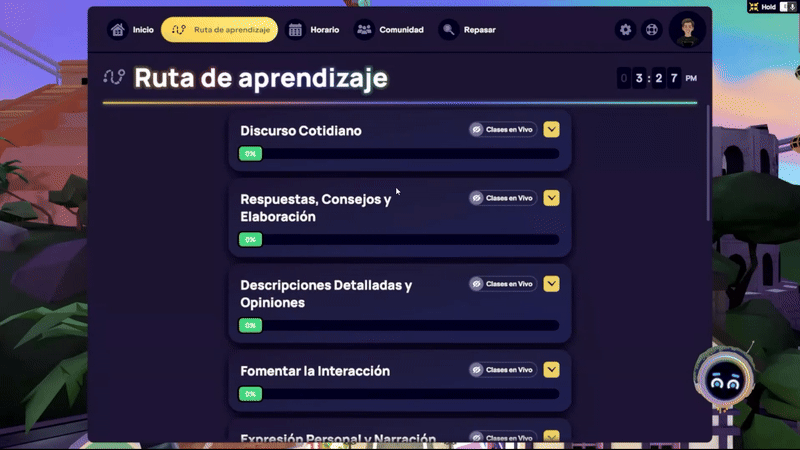Toggle Clases en Vivo for Descripciones Detalladas
This screenshot has width=800, height=450.
[x=503, y=284]
